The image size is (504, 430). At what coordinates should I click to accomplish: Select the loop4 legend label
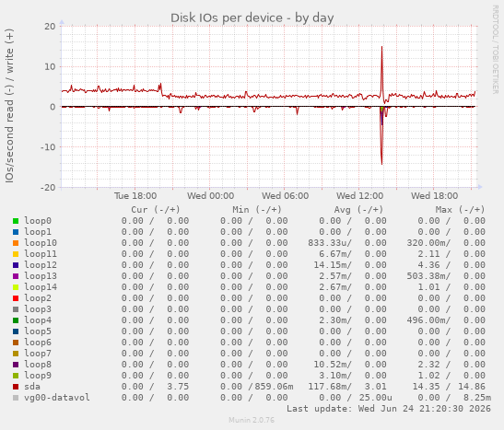(38, 320)
